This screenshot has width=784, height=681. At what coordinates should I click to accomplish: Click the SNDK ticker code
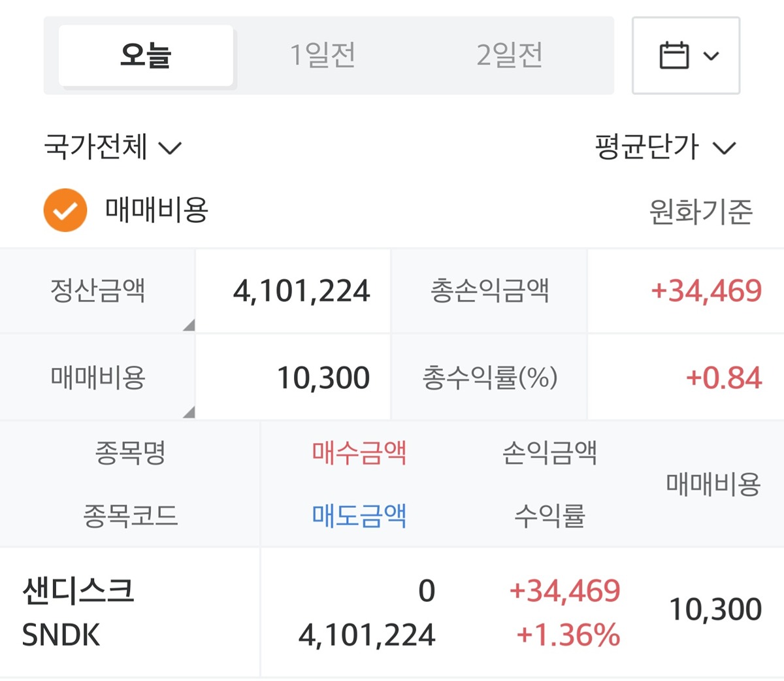pyautogui.click(x=61, y=635)
